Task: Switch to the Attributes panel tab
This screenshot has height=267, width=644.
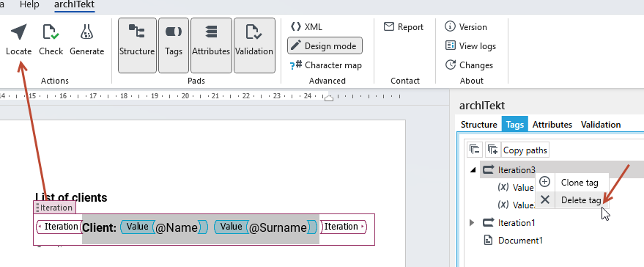Action: click(x=552, y=125)
